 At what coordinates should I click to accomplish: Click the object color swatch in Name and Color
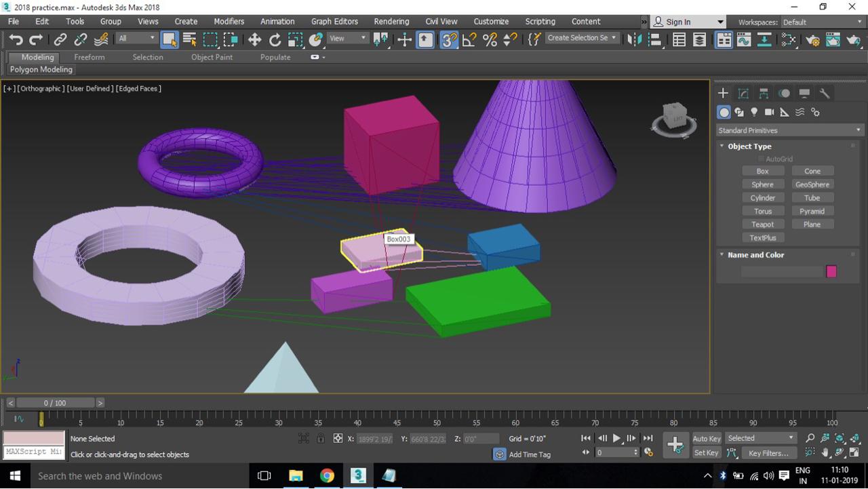[831, 271]
